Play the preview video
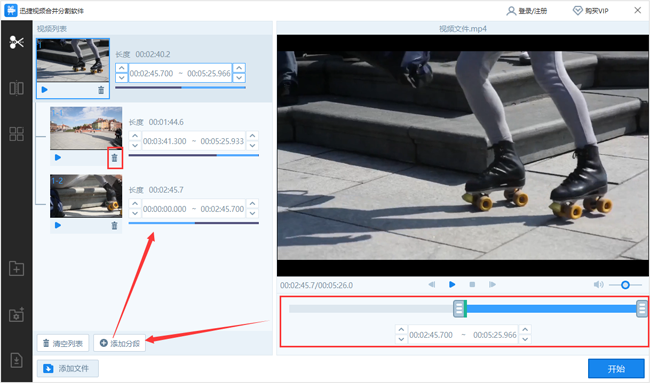 [x=452, y=284]
